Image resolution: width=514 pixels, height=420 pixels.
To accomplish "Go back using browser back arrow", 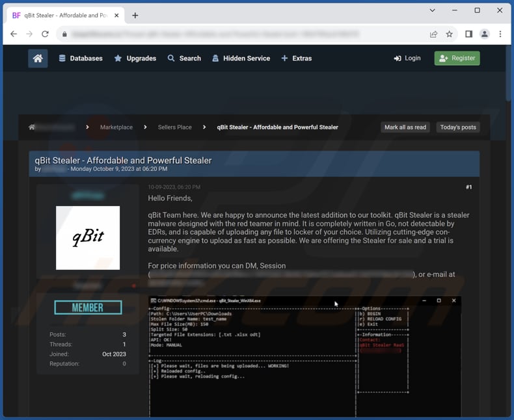I will [x=14, y=34].
